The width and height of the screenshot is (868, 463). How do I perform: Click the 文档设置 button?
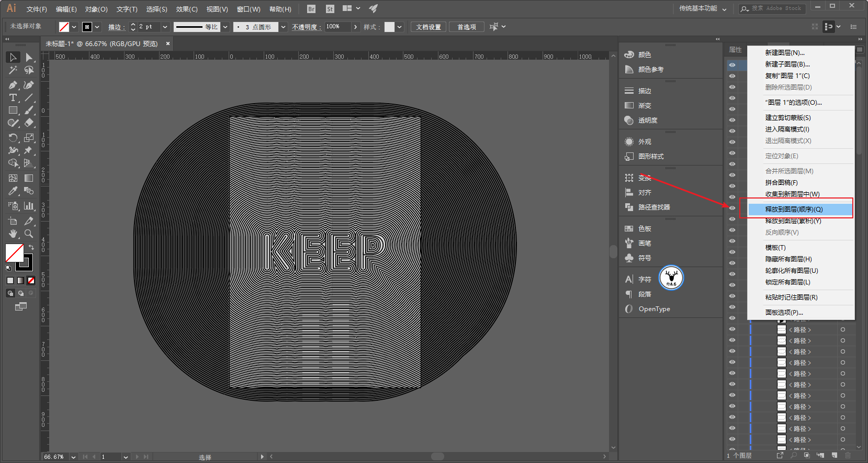pyautogui.click(x=429, y=27)
